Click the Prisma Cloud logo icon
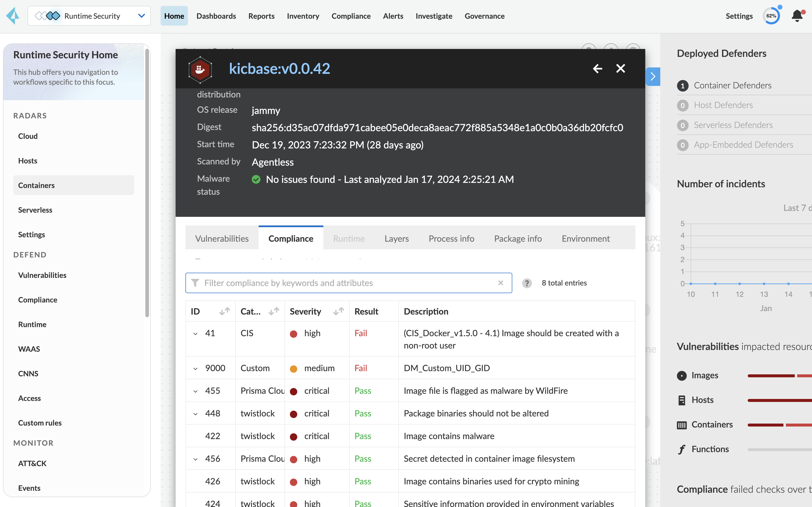This screenshot has width=812, height=507. coord(12,16)
